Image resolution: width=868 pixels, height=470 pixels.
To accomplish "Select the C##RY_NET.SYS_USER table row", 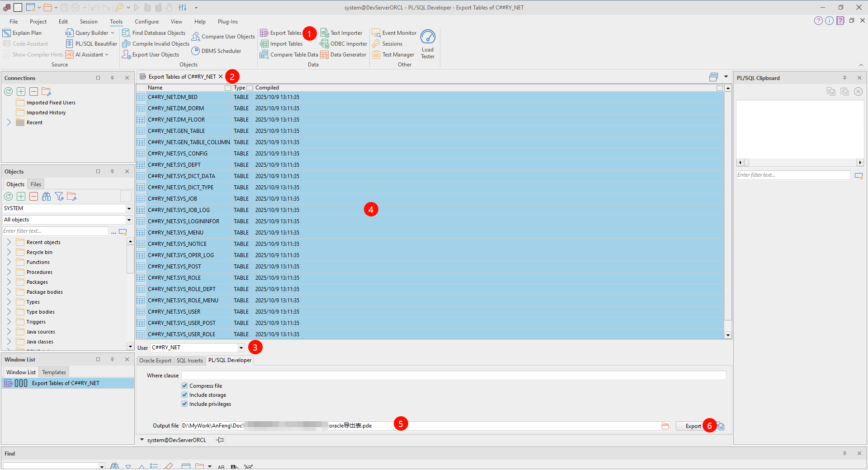I will point(430,312).
